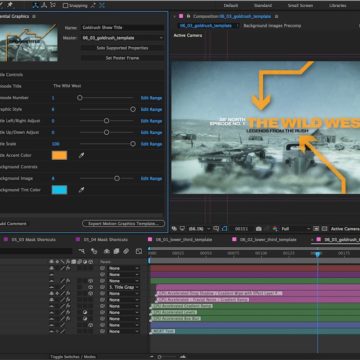This screenshot has width=360, height=360.
Task: Click Edit Range for Graphic Style
Action: pos(151,109)
